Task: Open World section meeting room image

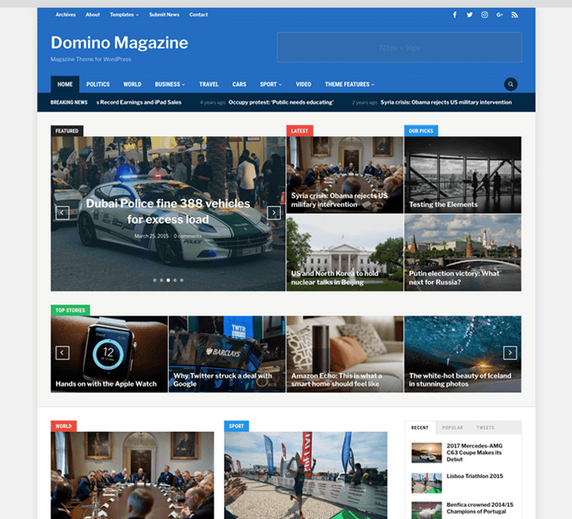Action: coord(132,475)
